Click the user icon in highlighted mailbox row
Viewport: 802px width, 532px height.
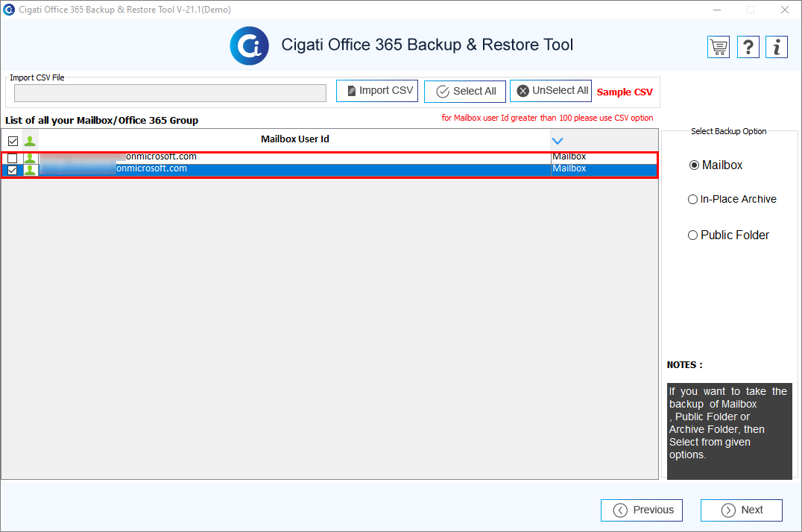point(30,170)
